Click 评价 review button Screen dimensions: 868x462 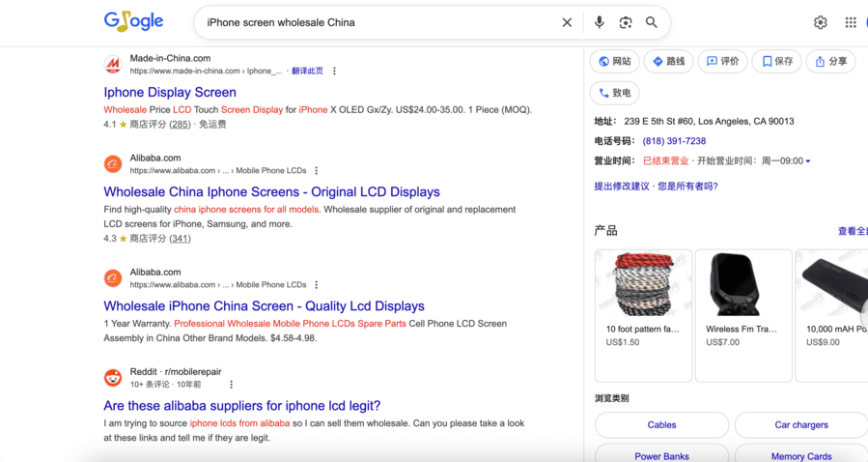point(722,62)
